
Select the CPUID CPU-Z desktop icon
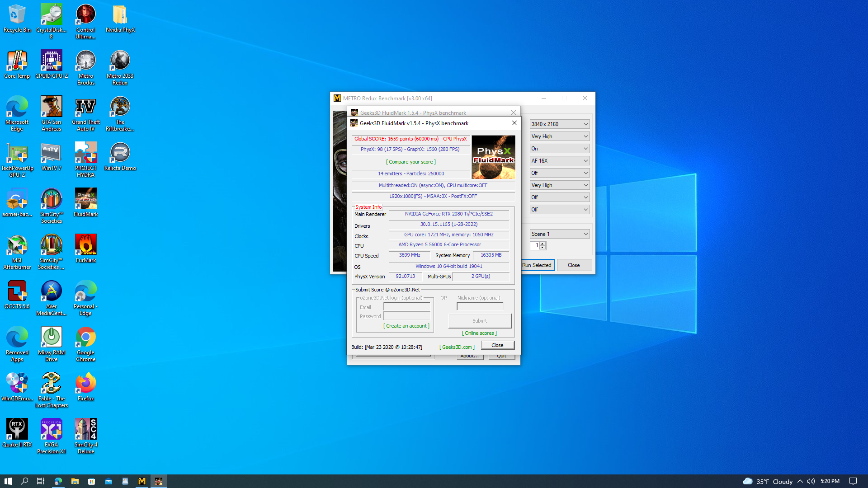(x=52, y=65)
